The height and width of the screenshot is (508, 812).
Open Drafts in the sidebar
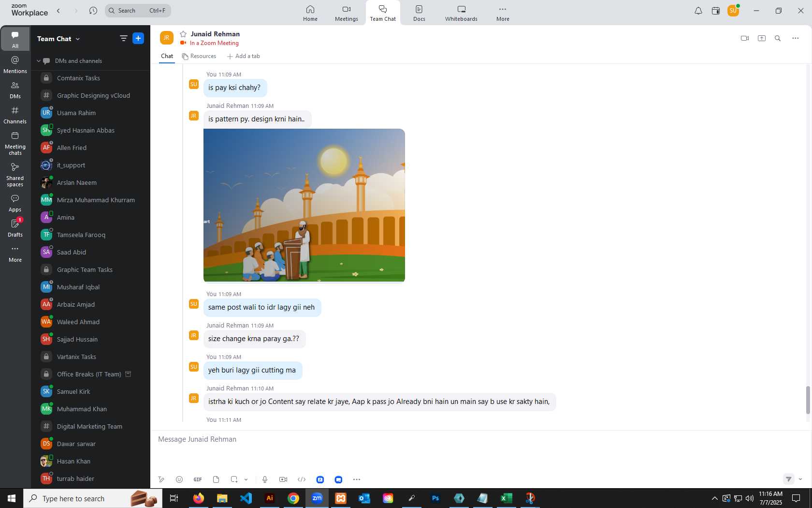15,228
